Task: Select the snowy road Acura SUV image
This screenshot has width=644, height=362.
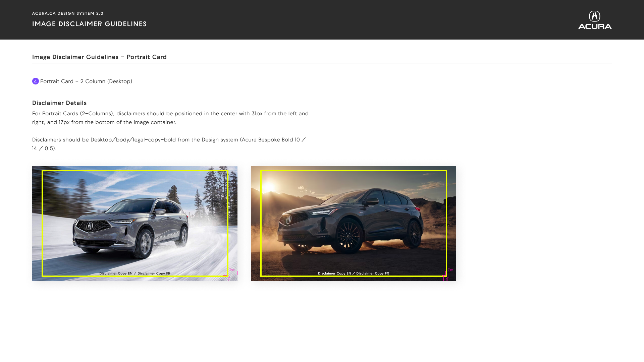Action: point(135,224)
